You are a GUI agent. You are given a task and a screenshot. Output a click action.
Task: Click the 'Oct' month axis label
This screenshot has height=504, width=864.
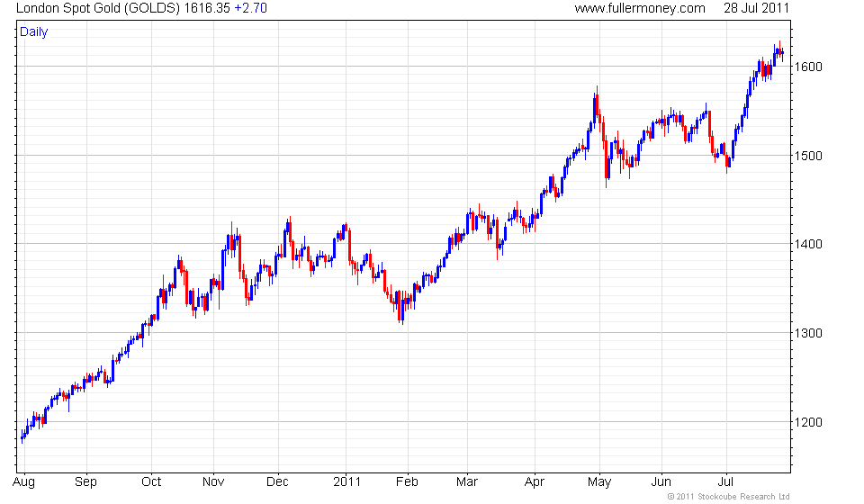coord(151,482)
